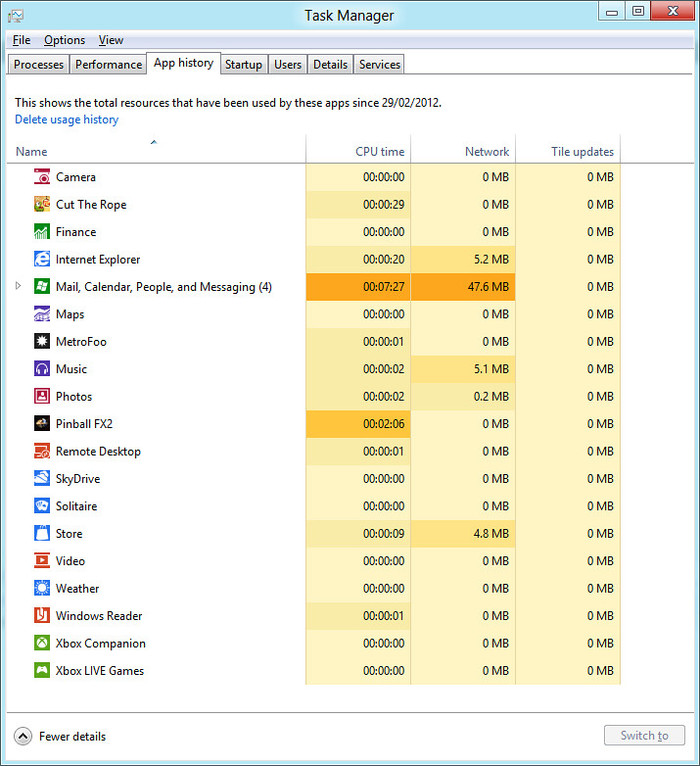
Task: Click the Weather sun icon
Action: coord(42,588)
